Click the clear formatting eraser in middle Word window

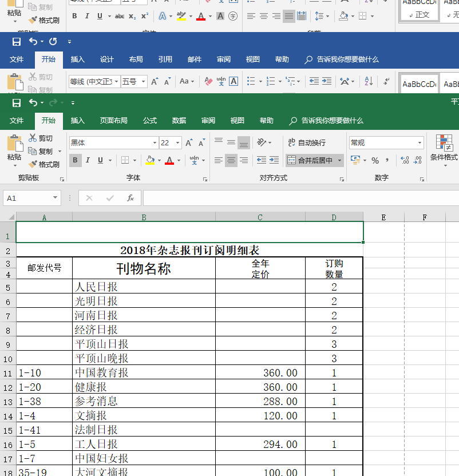point(208,81)
